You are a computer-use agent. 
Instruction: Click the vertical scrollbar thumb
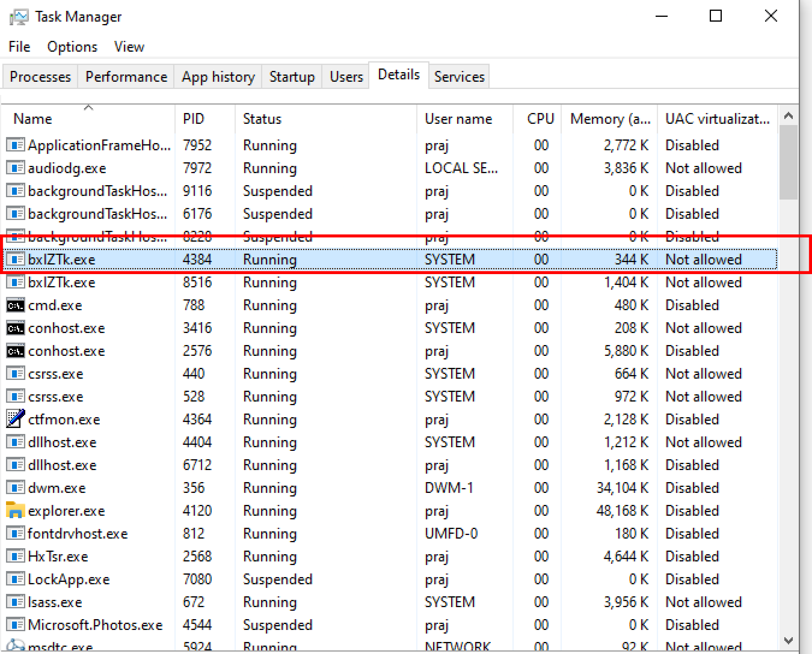tap(788, 162)
